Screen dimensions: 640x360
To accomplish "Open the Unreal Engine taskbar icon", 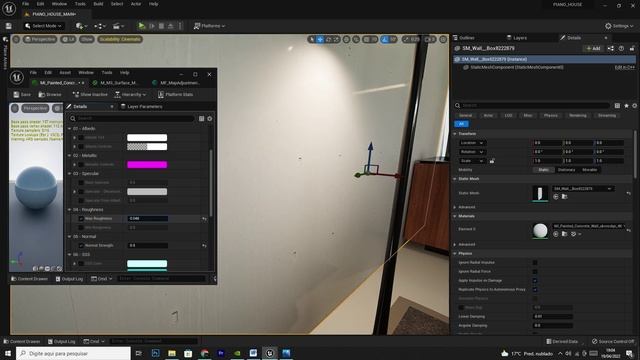I will (270, 353).
